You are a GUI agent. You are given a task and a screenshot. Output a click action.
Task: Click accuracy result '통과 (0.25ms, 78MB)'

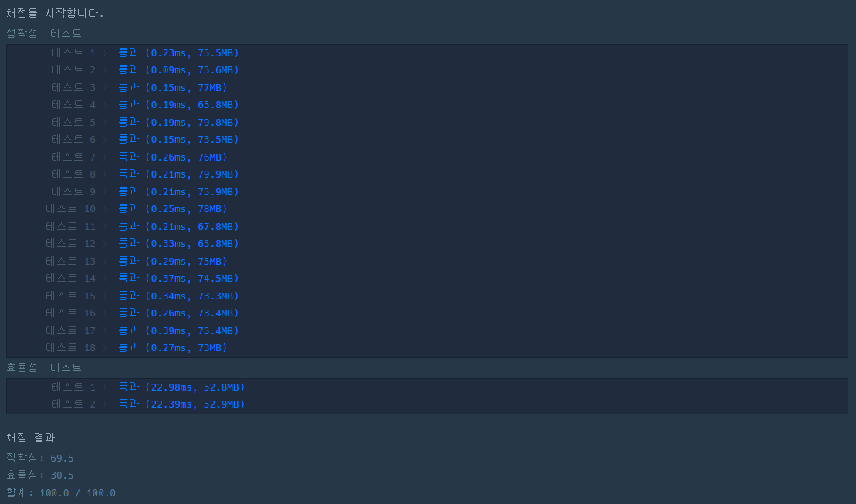coord(172,208)
